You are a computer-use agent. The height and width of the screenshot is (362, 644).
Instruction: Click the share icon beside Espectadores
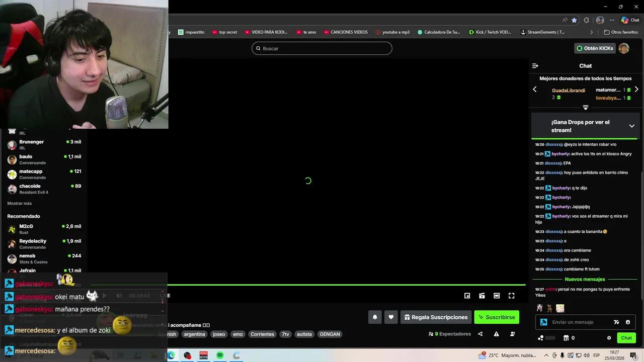[x=480, y=334]
